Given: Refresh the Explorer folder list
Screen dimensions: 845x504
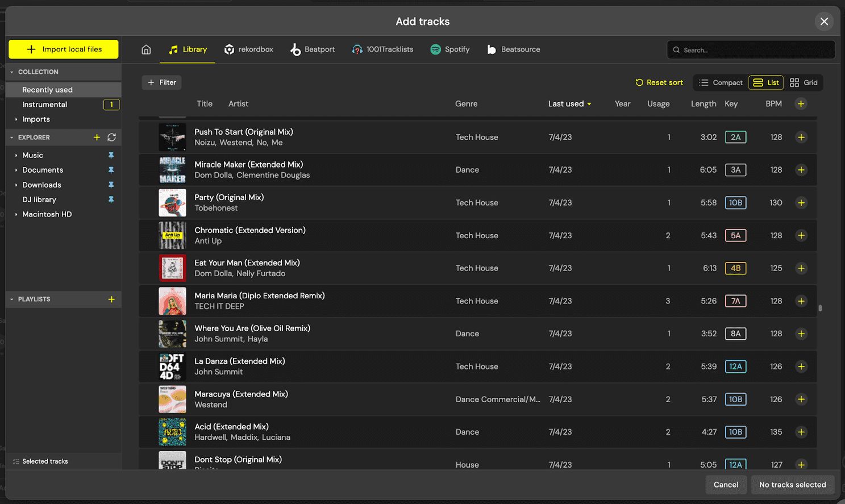Looking at the screenshot, I should click(111, 138).
